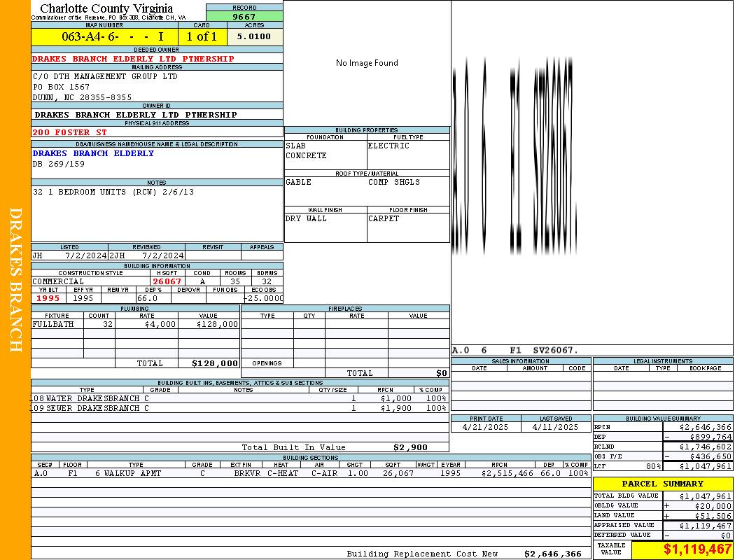Click the foundation value SLAB CONCRETE

tap(306, 150)
